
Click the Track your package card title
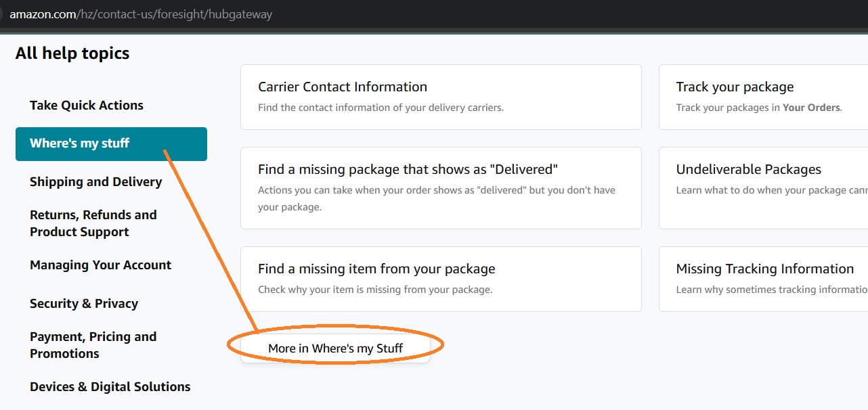tap(735, 87)
